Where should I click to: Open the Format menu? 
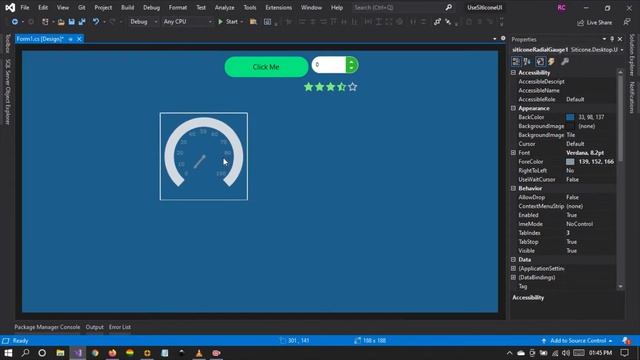point(178,7)
